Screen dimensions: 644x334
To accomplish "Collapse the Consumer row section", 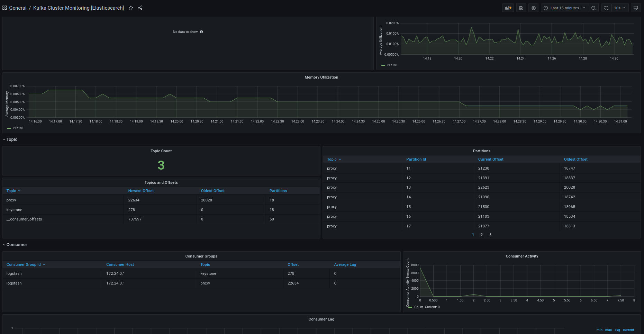I will coord(17,245).
